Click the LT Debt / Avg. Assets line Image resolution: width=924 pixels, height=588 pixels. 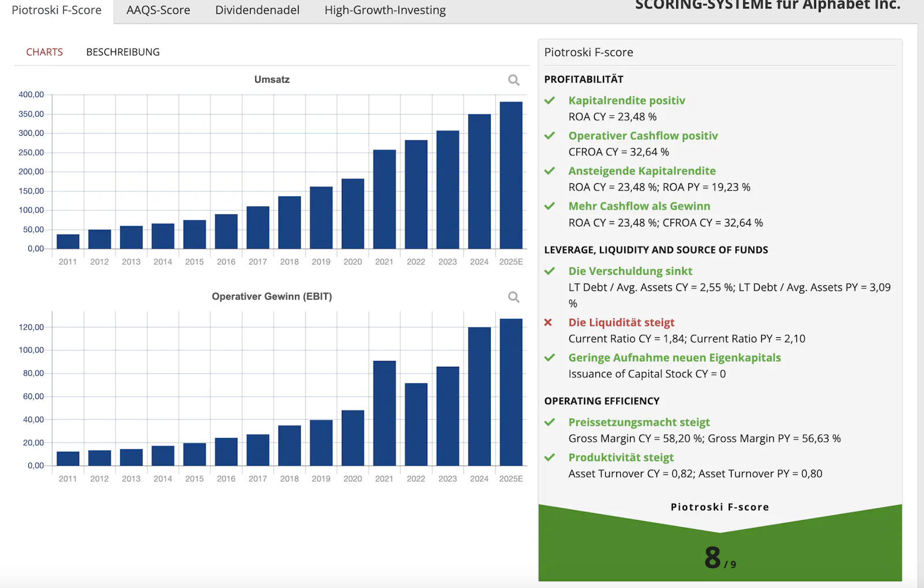pos(730,295)
